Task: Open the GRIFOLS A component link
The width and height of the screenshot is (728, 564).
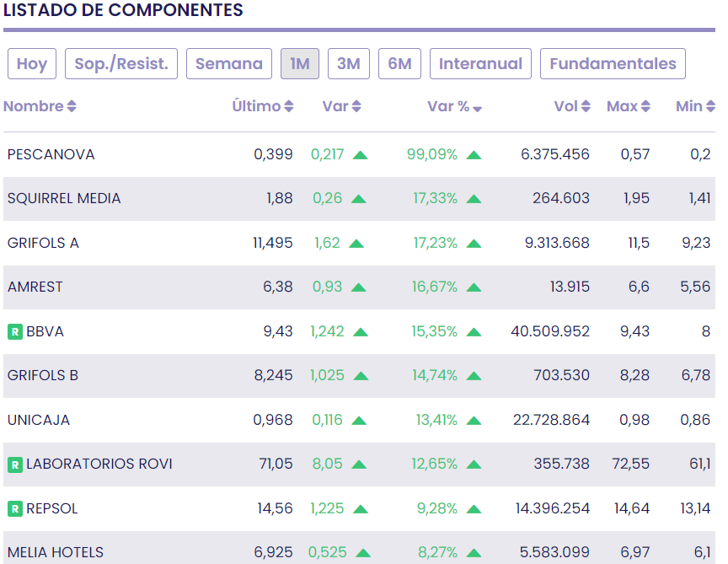Action: (43, 243)
